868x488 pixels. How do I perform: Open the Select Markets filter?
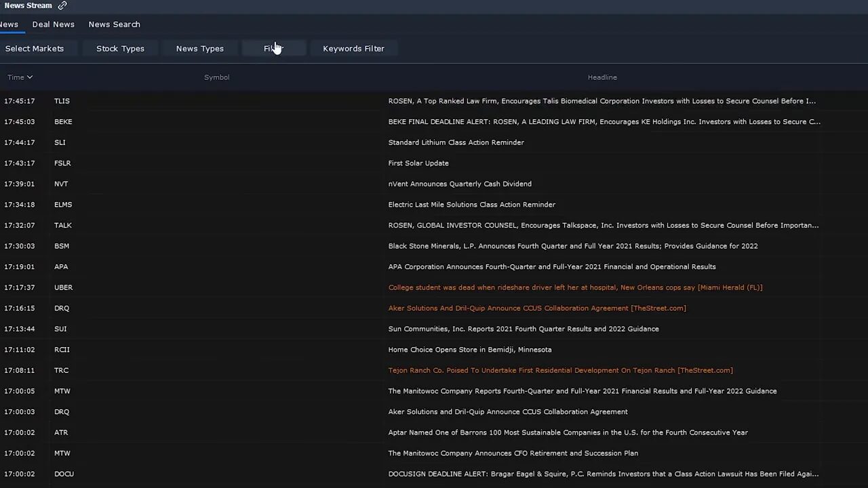pos(34,48)
